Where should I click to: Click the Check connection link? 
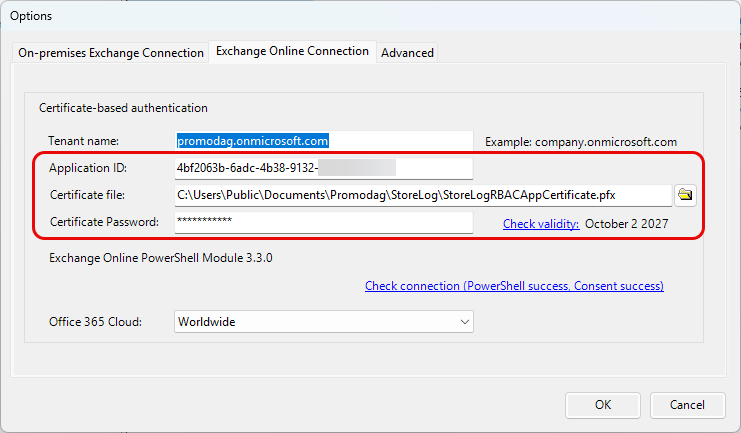[x=514, y=286]
